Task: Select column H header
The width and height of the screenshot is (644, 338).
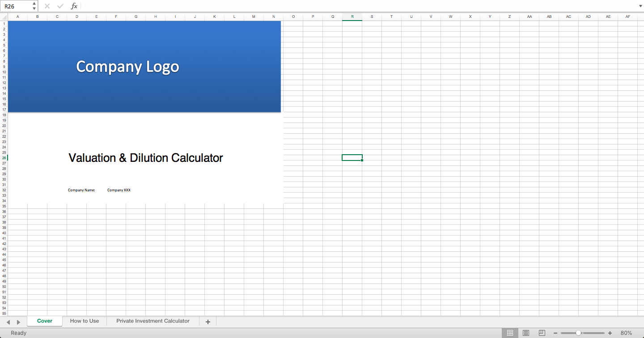Action: click(155, 17)
